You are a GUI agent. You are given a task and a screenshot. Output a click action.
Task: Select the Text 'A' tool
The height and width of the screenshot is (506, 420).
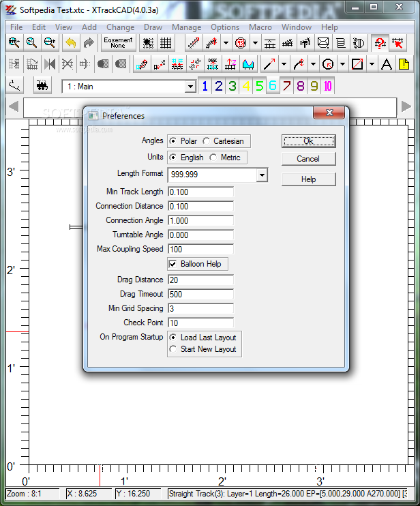pos(387,64)
